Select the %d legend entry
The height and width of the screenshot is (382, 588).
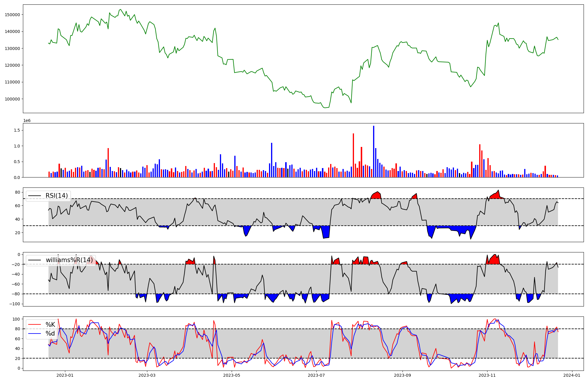50,334
